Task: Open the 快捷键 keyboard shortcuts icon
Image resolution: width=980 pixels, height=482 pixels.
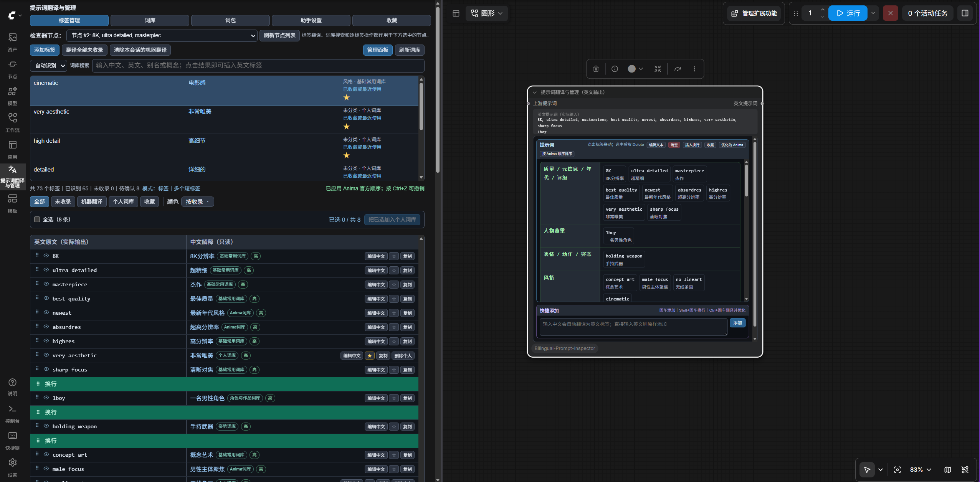Action: point(12,441)
